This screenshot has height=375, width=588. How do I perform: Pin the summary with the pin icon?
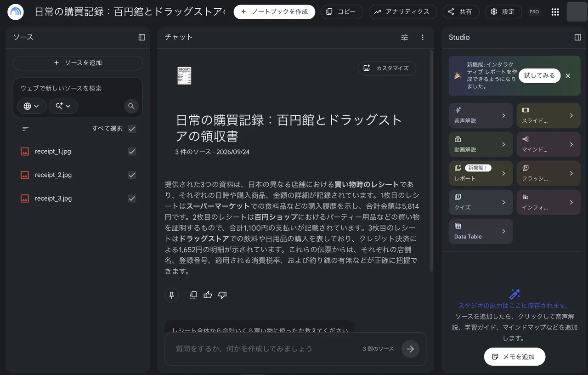pyautogui.click(x=172, y=295)
